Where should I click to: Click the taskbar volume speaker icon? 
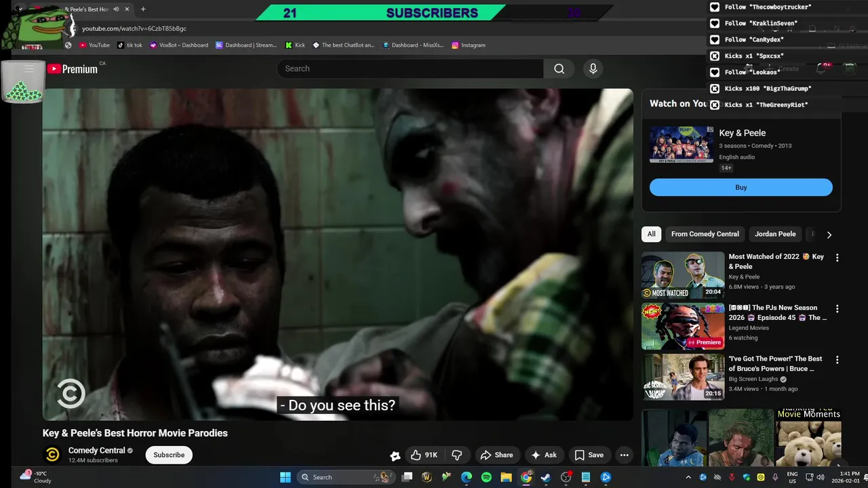point(821,477)
